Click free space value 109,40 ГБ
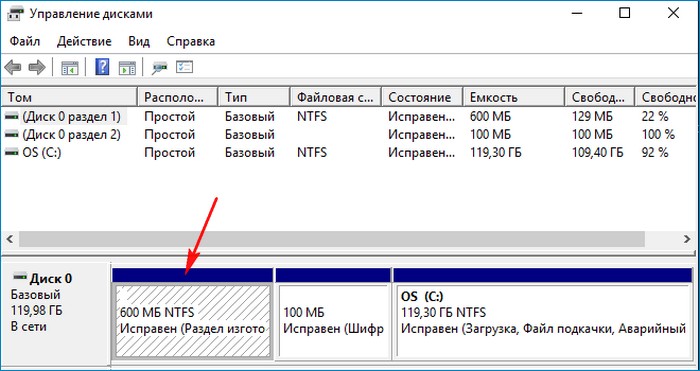The image size is (700, 371). (598, 153)
